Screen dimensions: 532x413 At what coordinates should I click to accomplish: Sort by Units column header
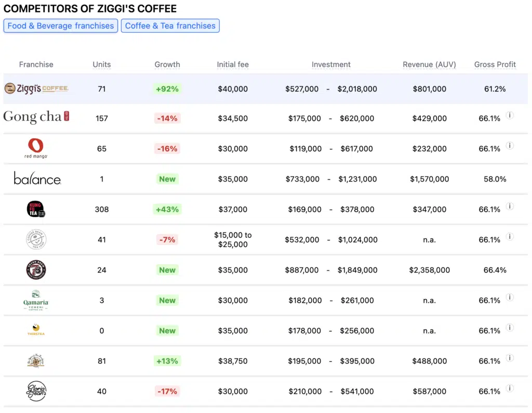[101, 64]
